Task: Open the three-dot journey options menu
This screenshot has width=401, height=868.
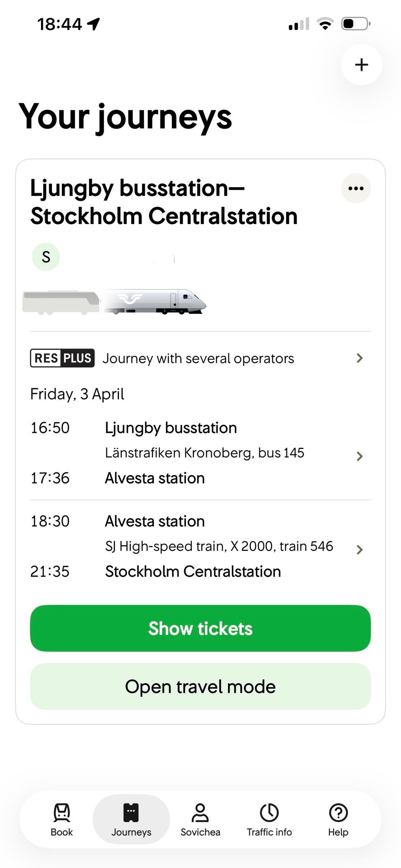Action: pyautogui.click(x=356, y=188)
